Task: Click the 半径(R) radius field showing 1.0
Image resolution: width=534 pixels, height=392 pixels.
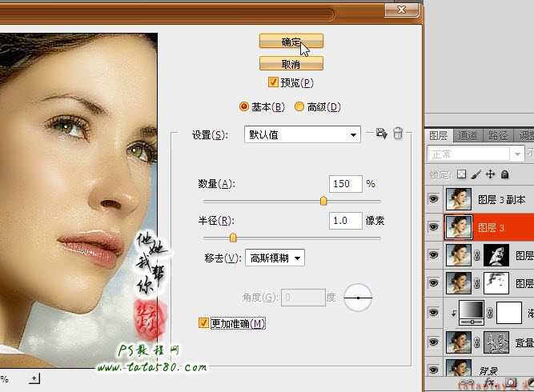Action: 345,221
